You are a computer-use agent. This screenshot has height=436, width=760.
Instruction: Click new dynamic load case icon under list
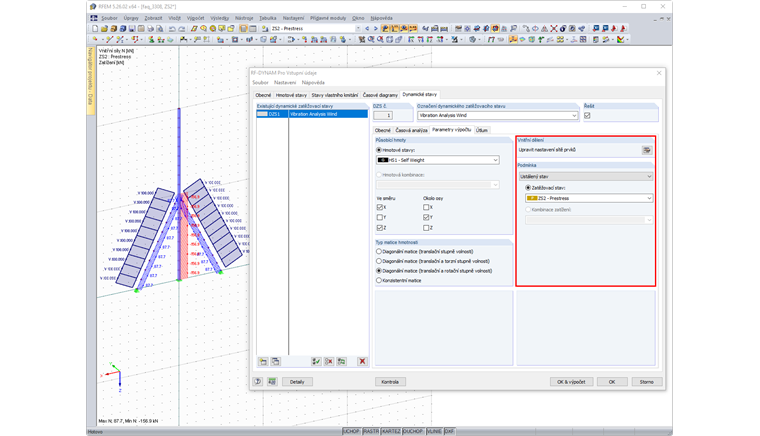click(263, 361)
